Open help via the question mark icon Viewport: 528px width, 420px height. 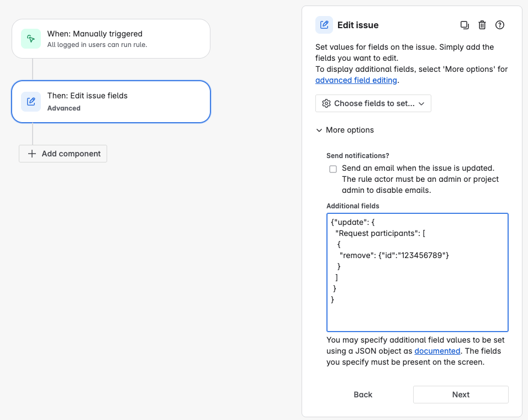[x=500, y=25]
